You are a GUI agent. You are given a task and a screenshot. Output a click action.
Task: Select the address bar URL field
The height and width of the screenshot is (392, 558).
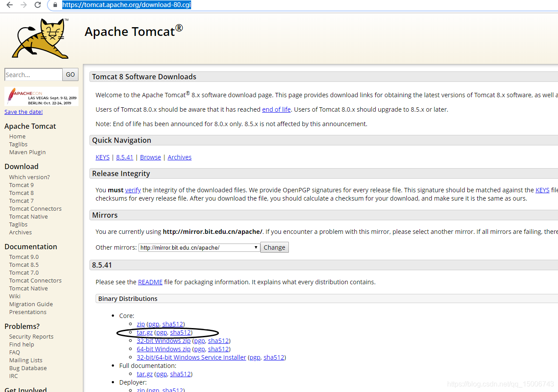coord(126,5)
